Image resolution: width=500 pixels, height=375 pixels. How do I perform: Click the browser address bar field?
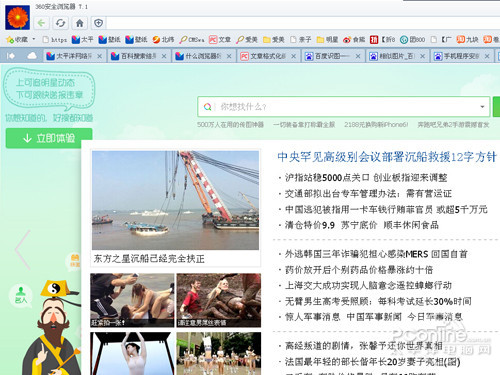pos(302,23)
